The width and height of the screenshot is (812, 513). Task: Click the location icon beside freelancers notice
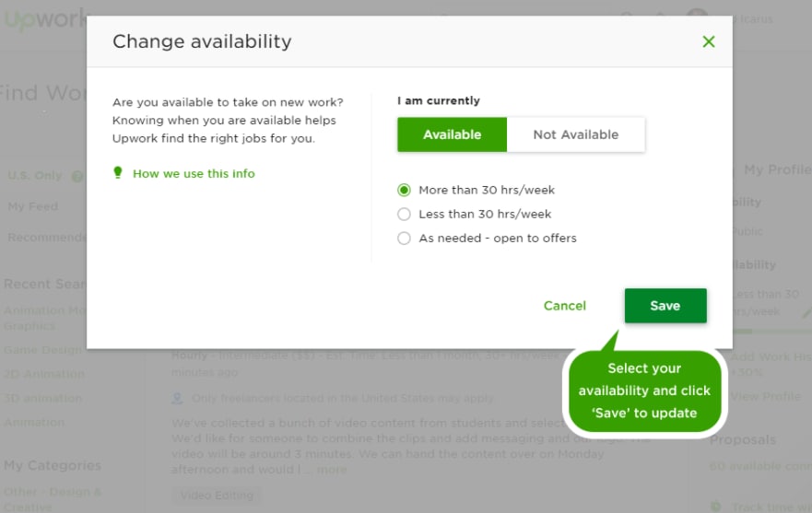pyautogui.click(x=177, y=398)
